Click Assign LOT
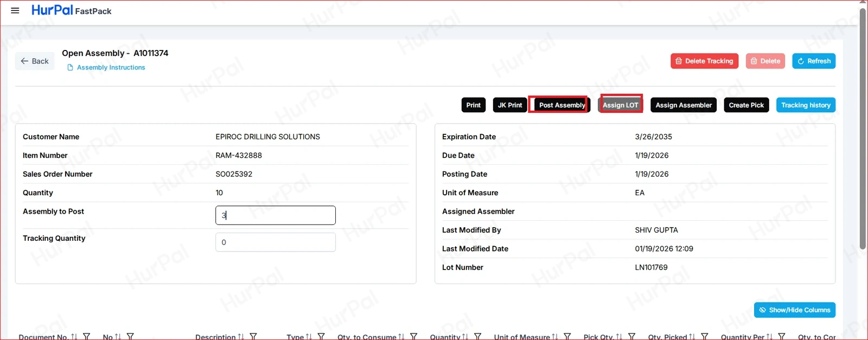Viewport: 868px width, 340px height. pos(621,105)
